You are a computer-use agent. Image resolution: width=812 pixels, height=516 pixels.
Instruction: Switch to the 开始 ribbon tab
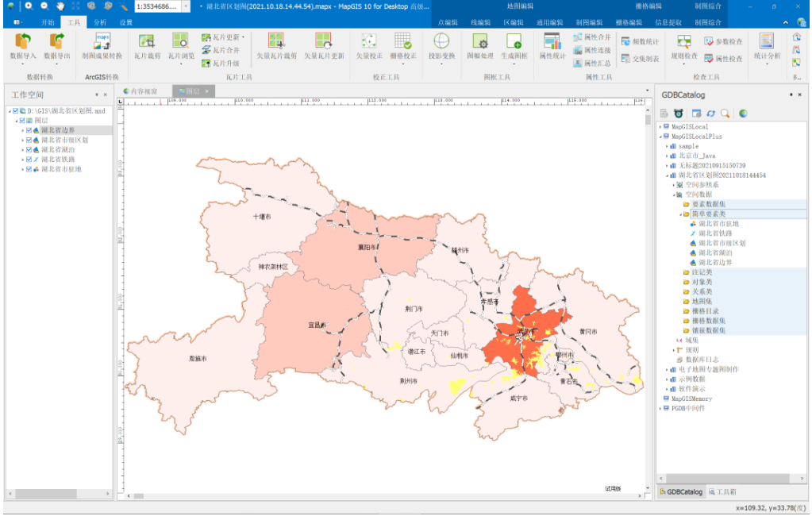point(48,22)
